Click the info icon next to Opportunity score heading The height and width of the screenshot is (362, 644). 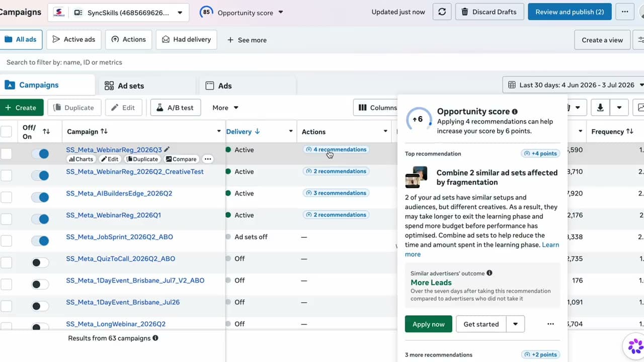[515, 112]
